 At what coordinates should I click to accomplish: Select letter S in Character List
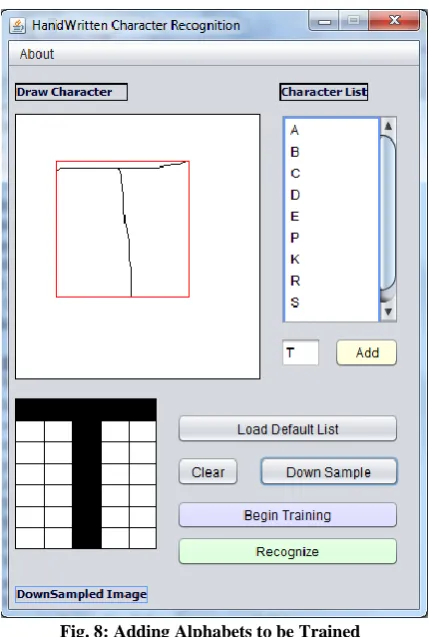pyautogui.click(x=295, y=302)
